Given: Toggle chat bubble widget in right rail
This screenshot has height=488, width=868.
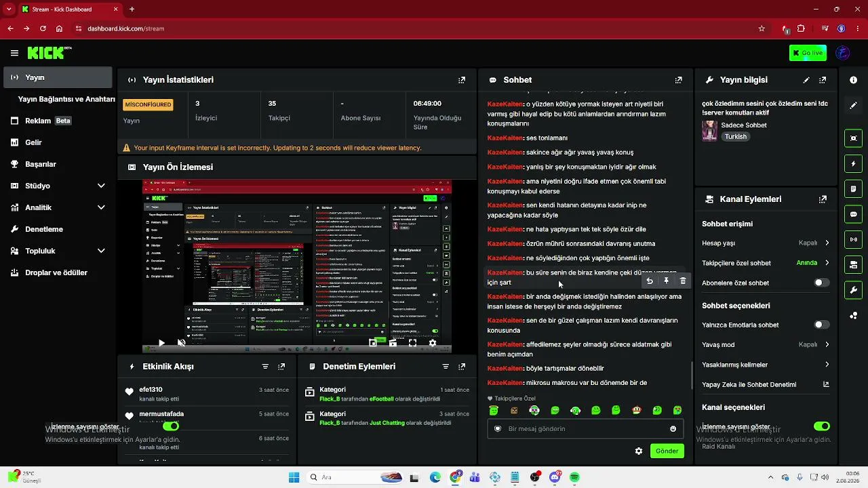Looking at the screenshot, I should tap(853, 214).
